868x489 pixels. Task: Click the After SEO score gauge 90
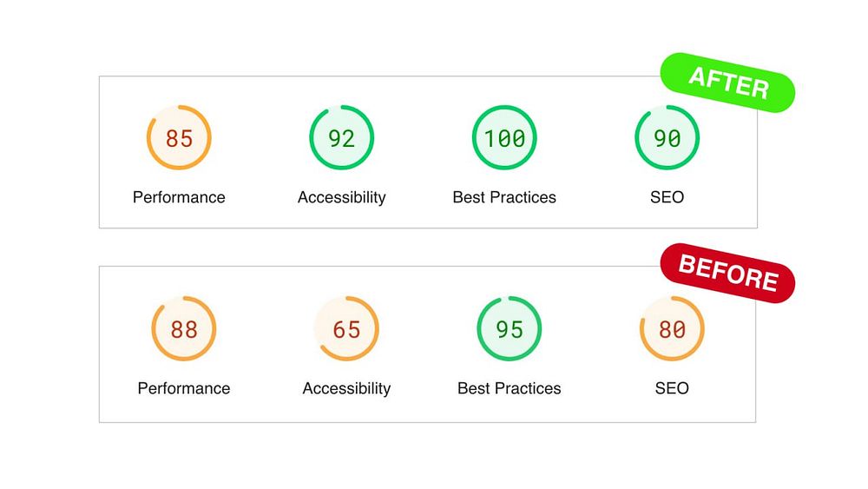pos(667,137)
